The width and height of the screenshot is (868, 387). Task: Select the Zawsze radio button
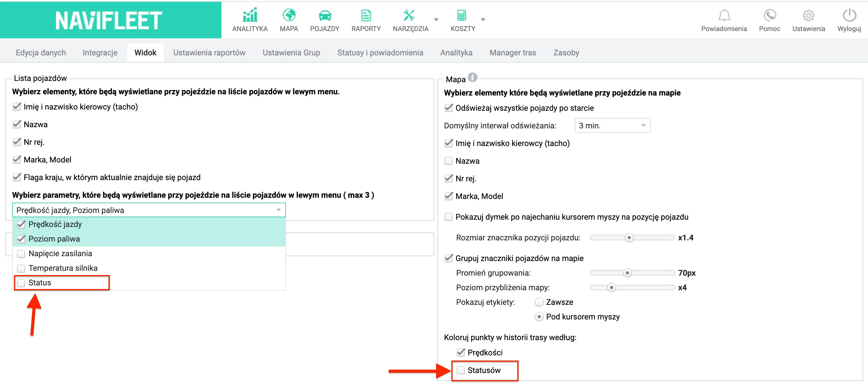click(x=539, y=302)
